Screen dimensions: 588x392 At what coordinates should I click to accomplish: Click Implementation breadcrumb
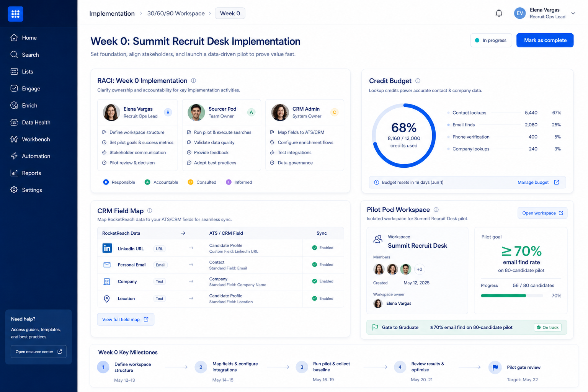[112, 13]
